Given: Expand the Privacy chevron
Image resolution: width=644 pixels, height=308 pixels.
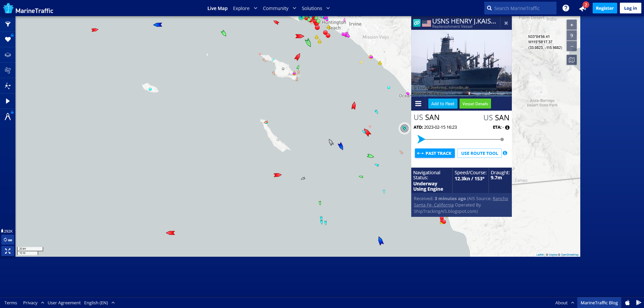Looking at the screenshot, I should (x=43, y=303).
